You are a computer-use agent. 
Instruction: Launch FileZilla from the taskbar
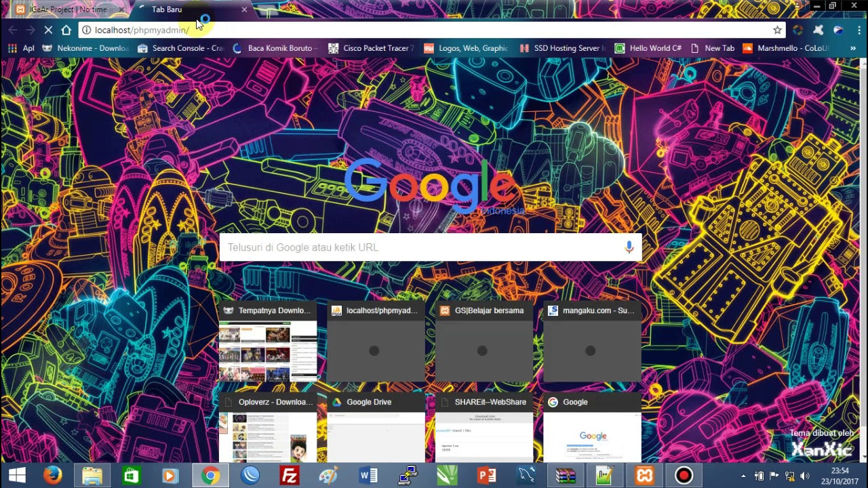pyautogui.click(x=290, y=475)
